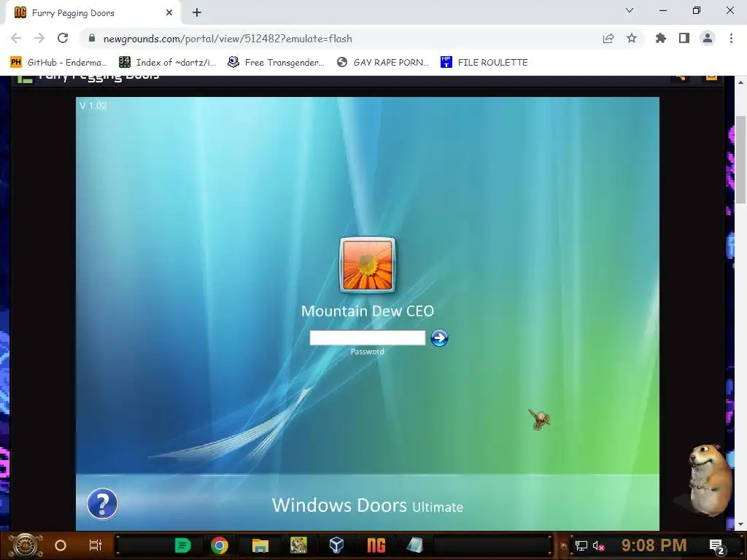
Task: Open Cortana circle on the taskbar
Action: pyautogui.click(x=61, y=545)
